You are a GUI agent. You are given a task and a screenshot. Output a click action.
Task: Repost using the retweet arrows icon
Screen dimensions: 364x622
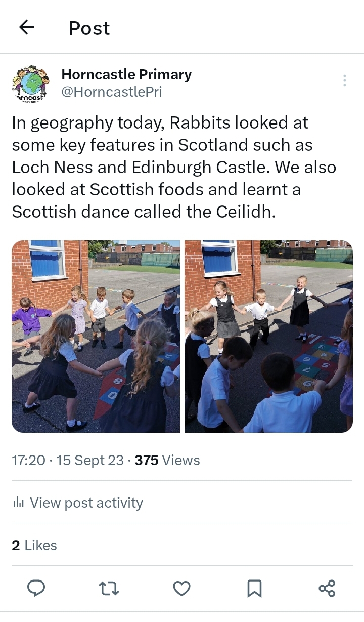pyautogui.click(x=108, y=588)
